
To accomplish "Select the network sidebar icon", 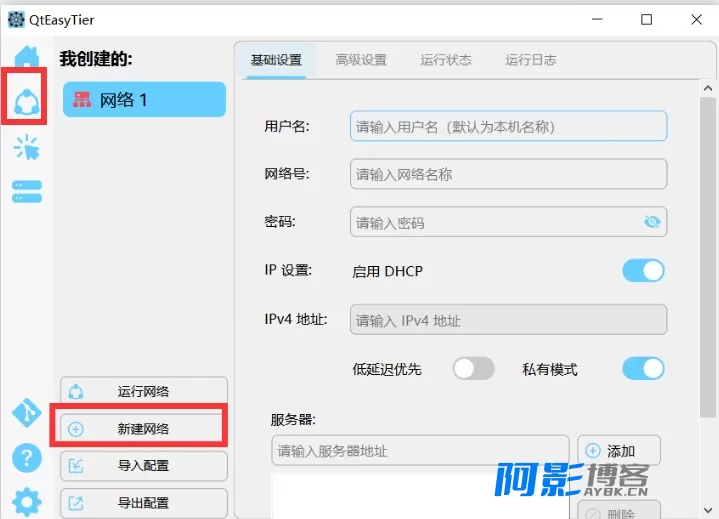I will (x=27, y=101).
